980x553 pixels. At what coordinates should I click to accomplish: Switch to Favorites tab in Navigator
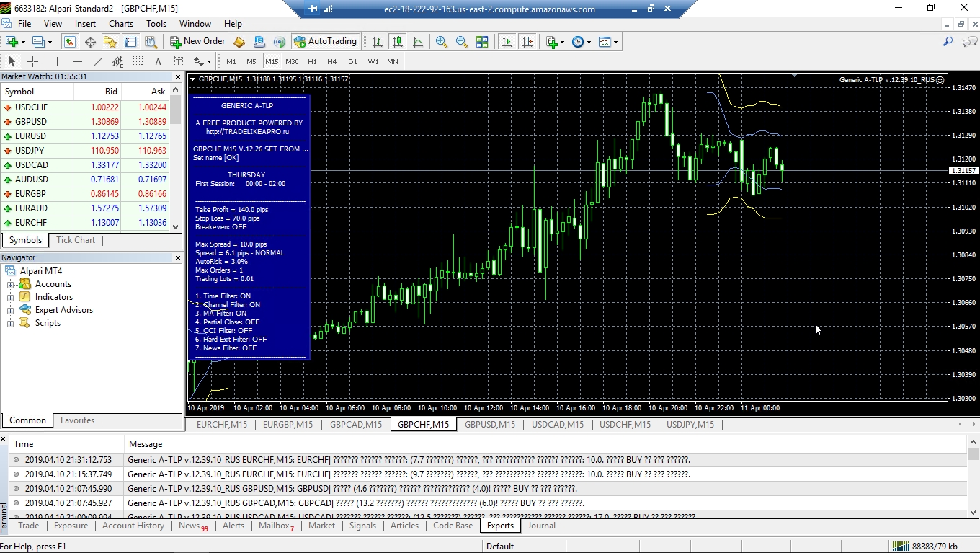[x=77, y=420]
